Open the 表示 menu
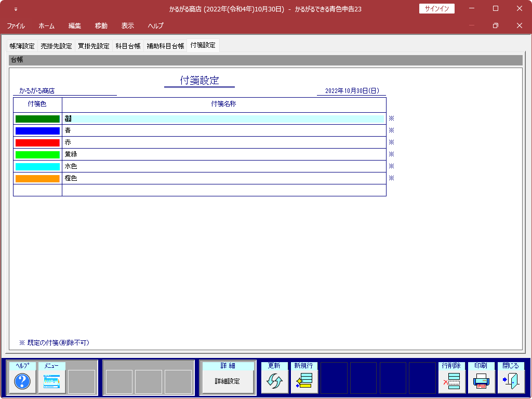The image size is (532, 399). [128, 26]
